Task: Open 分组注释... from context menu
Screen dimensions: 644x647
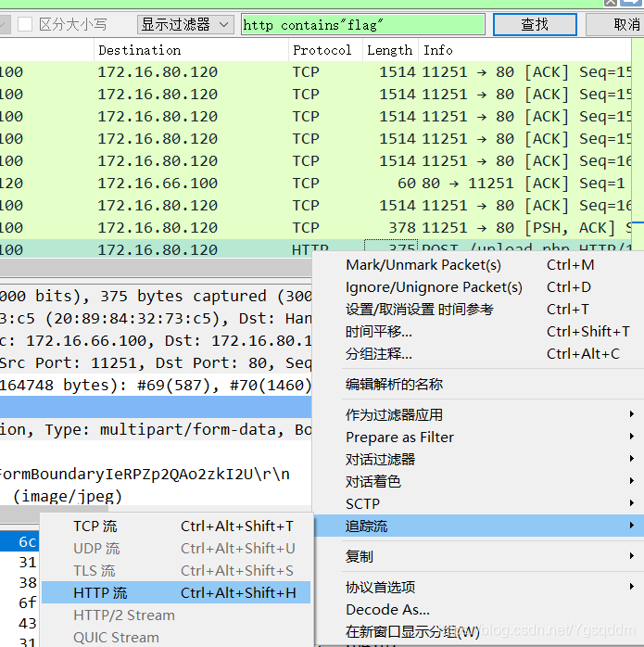Action: 478,354
